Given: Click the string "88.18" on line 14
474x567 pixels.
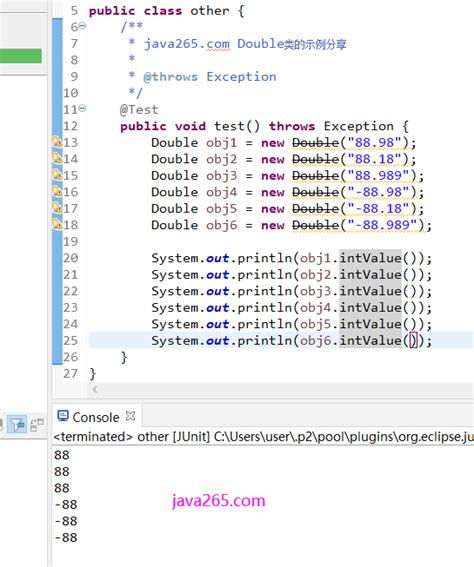Looking at the screenshot, I should point(374,159).
